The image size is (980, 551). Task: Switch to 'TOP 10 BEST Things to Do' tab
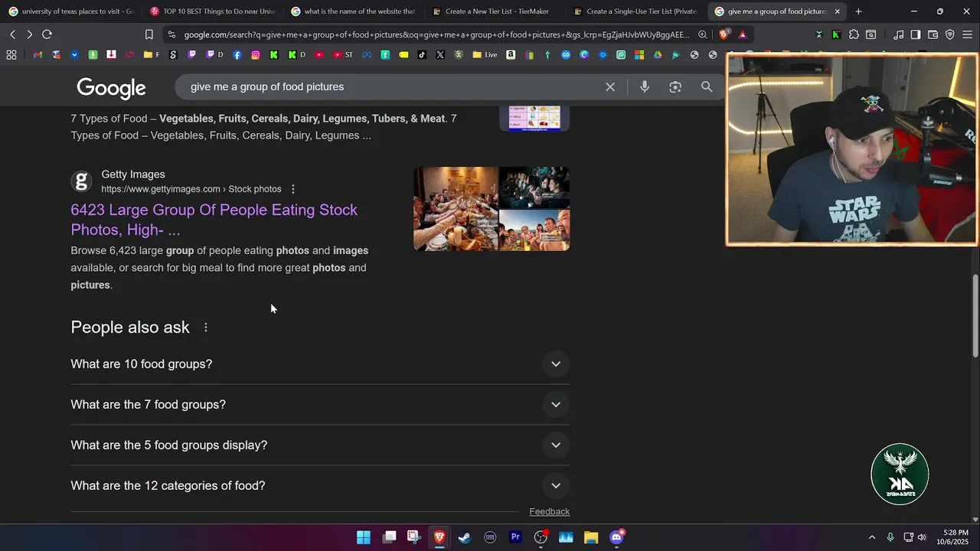pos(214,11)
